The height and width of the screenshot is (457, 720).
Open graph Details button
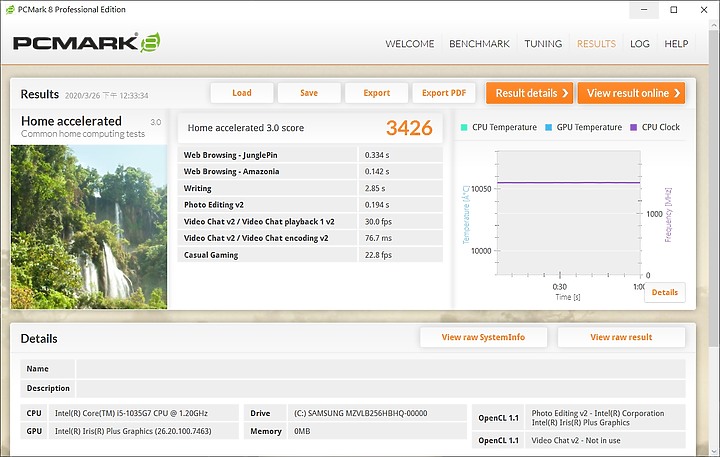(664, 293)
